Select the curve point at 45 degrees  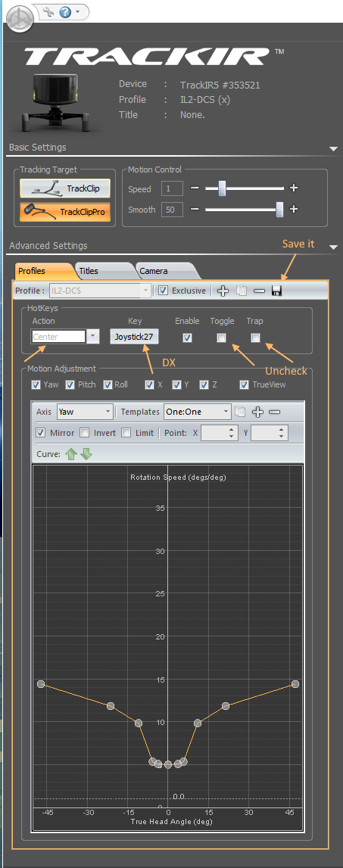coord(295,684)
